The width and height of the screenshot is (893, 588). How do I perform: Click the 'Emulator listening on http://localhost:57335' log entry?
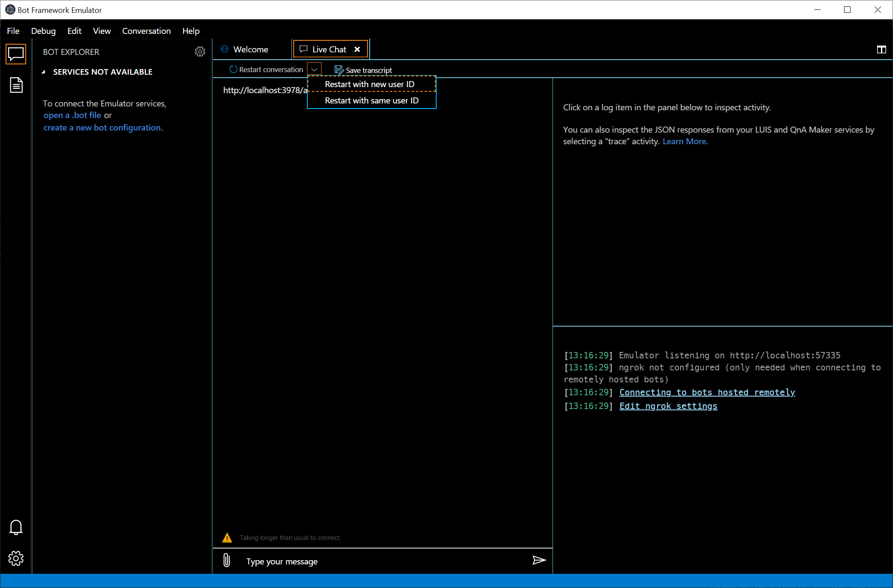pyautogui.click(x=702, y=355)
